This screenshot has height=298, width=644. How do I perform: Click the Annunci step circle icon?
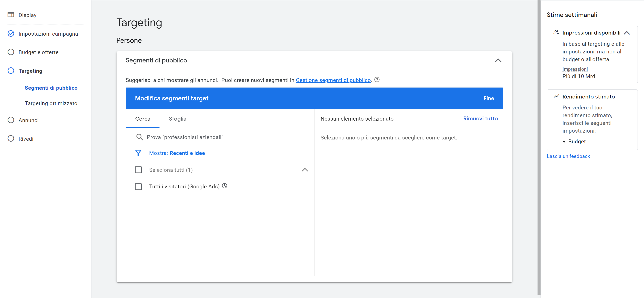tap(11, 120)
